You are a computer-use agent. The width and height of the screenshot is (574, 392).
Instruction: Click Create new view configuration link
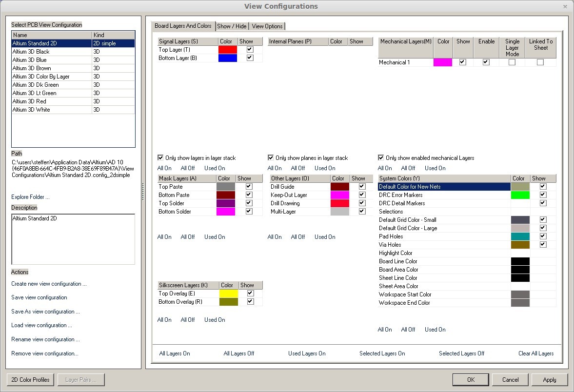[x=49, y=284]
